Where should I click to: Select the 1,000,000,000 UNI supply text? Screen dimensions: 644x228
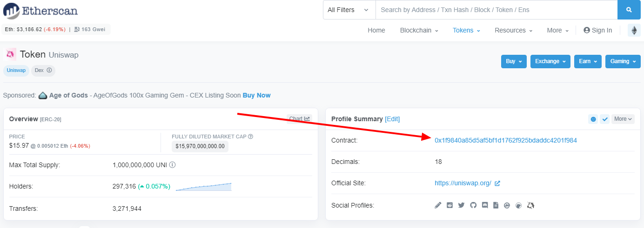click(140, 165)
